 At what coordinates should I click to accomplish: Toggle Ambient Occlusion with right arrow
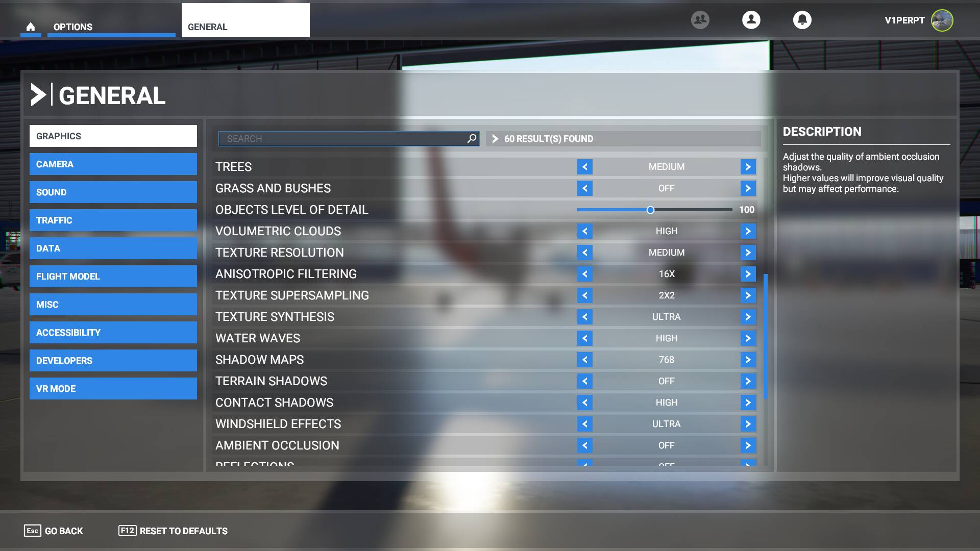coord(748,445)
